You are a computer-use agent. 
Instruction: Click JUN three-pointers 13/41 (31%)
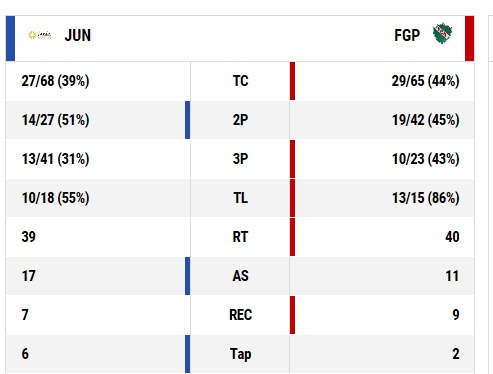click(x=55, y=159)
